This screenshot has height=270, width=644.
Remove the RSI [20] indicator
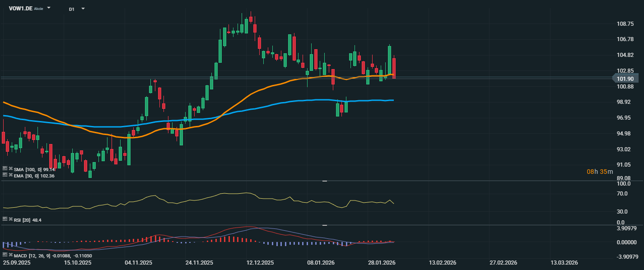(x=10, y=219)
